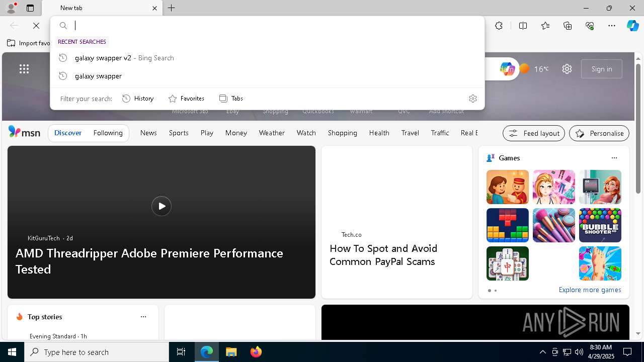Open the Bubble Shooter game thumbnail
This screenshot has height=362, width=644.
click(x=600, y=225)
